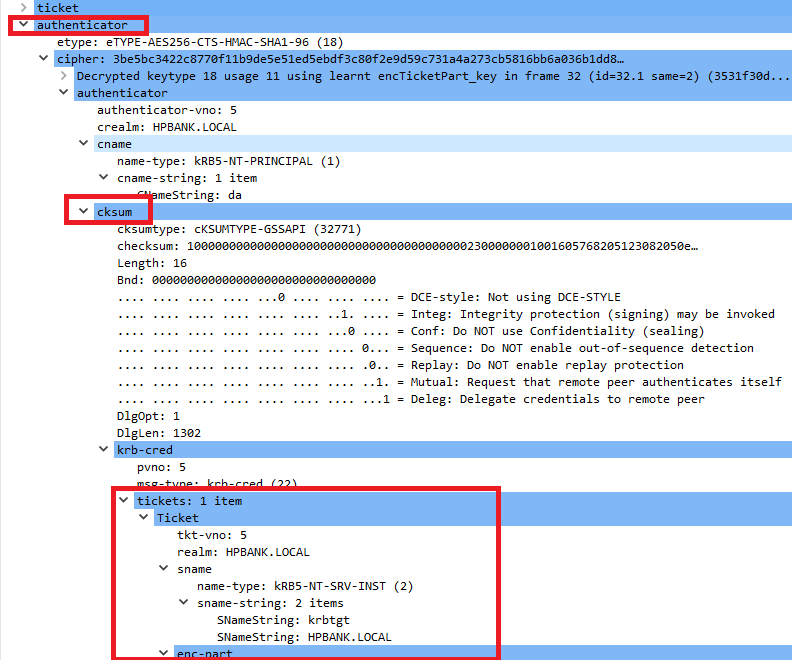The height and width of the screenshot is (660, 793).
Task: Collapse the cname subtree arrow
Action: click(x=85, y=144)
